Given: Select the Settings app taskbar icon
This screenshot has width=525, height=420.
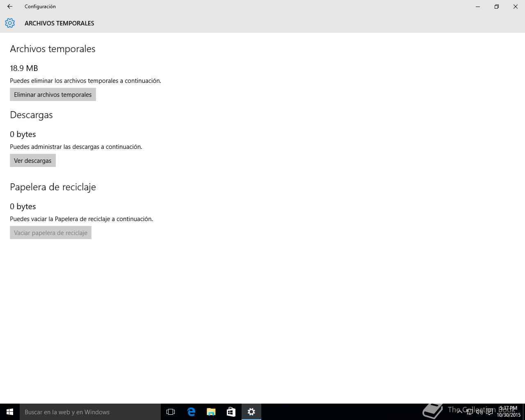Looking at the screenshot, I should (x=251, y=412).
